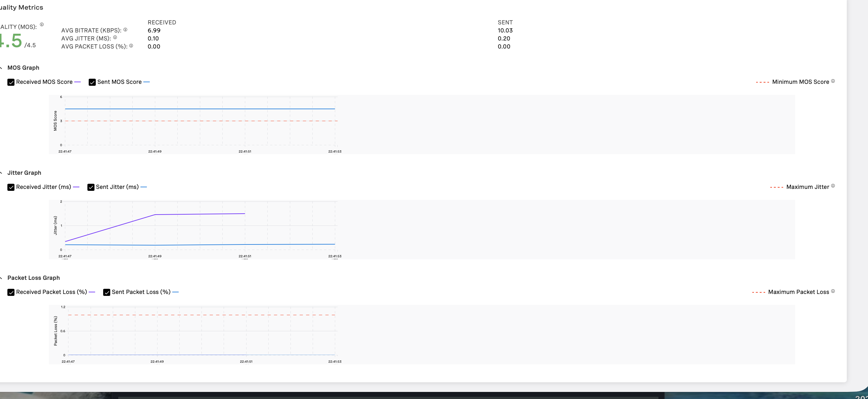This screenshot has width=868, height=399.
Task: Click the 22:41:49 label on MOS graph
Action: (155, 152)
